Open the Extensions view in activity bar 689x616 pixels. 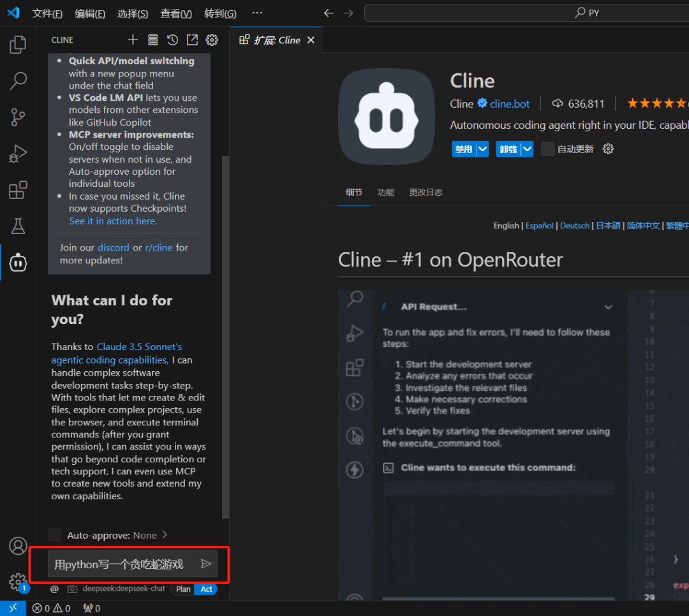[18, 190]
